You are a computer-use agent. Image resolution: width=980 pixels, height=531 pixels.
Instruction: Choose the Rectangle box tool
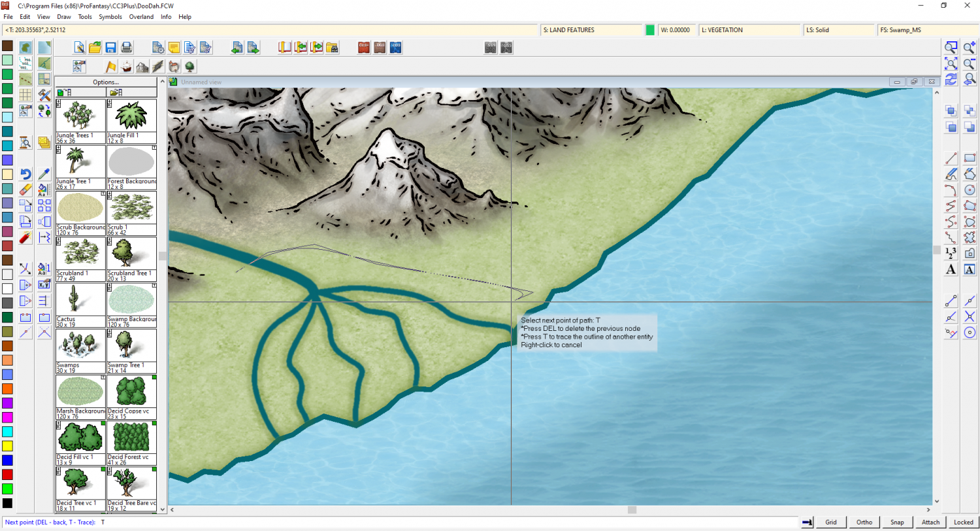tap(970, 158)
